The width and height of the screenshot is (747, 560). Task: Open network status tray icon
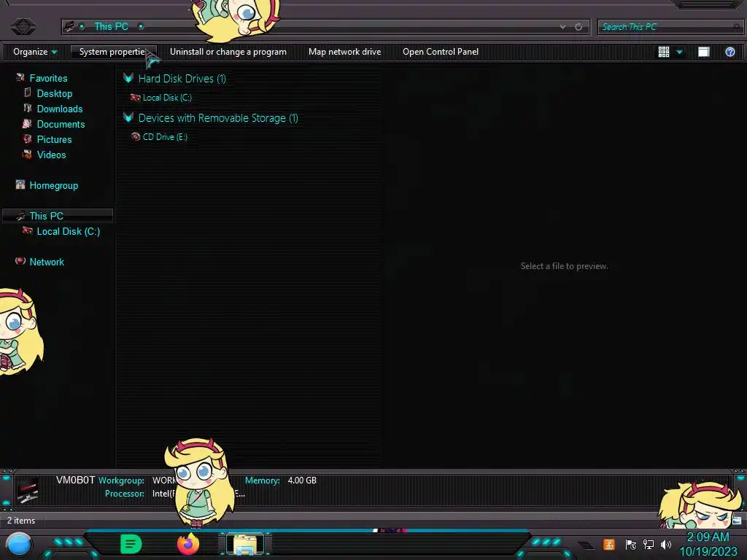[x=648, y=544]
